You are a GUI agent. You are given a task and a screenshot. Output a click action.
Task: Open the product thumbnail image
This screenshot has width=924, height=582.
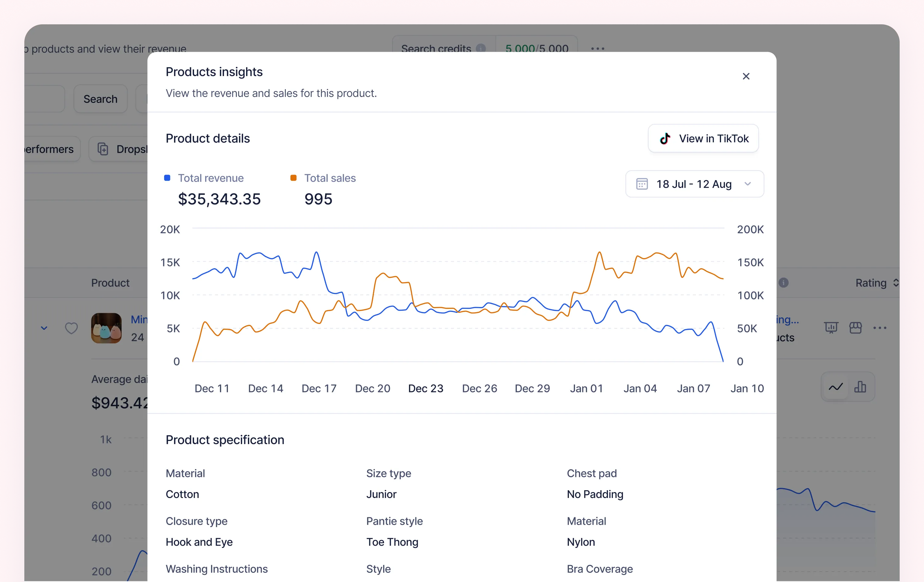pos(106,328)
